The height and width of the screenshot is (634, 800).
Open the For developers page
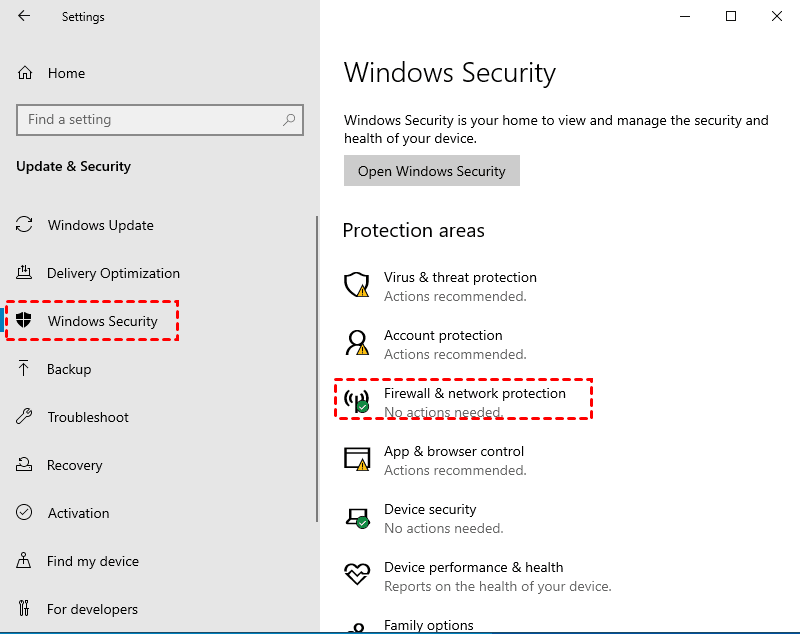coord(92,609)
